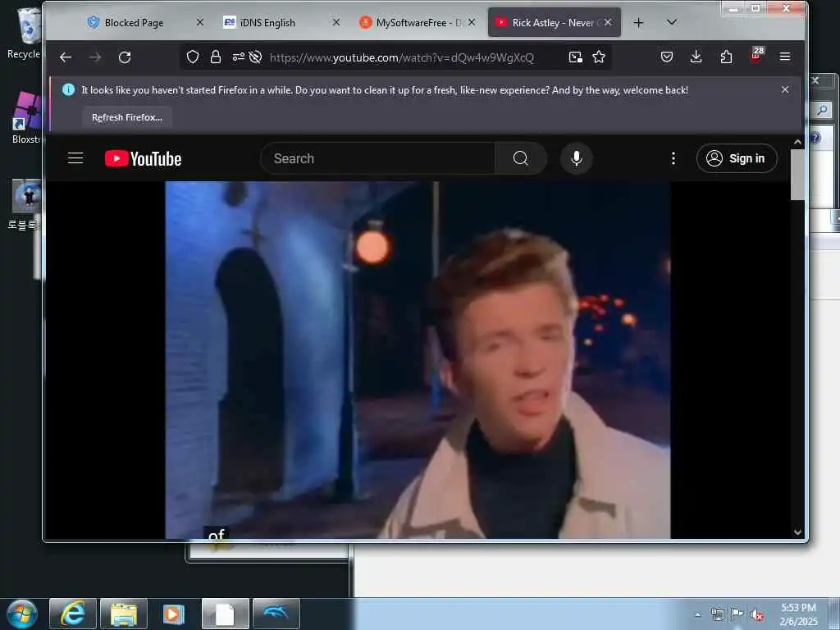Click the page scrollbar up arrow
This screenshot has height=630, width=840.
click(797, 143)
